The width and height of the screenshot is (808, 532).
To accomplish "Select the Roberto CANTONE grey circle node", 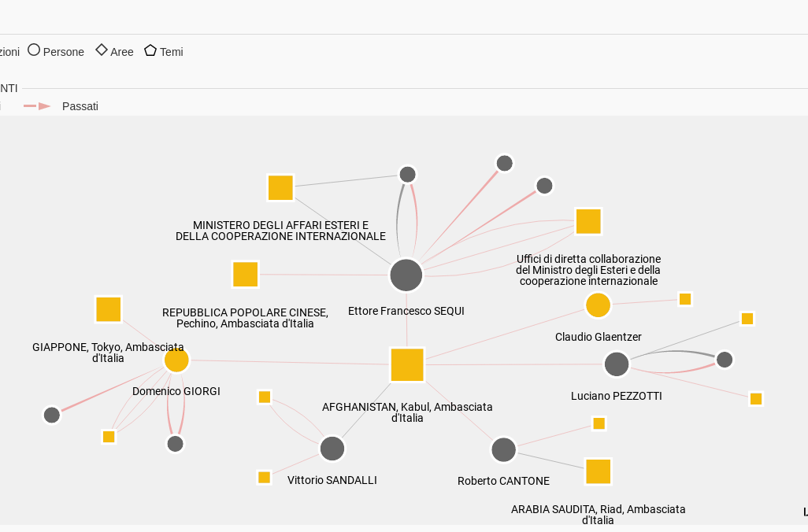I will [503, 449].
